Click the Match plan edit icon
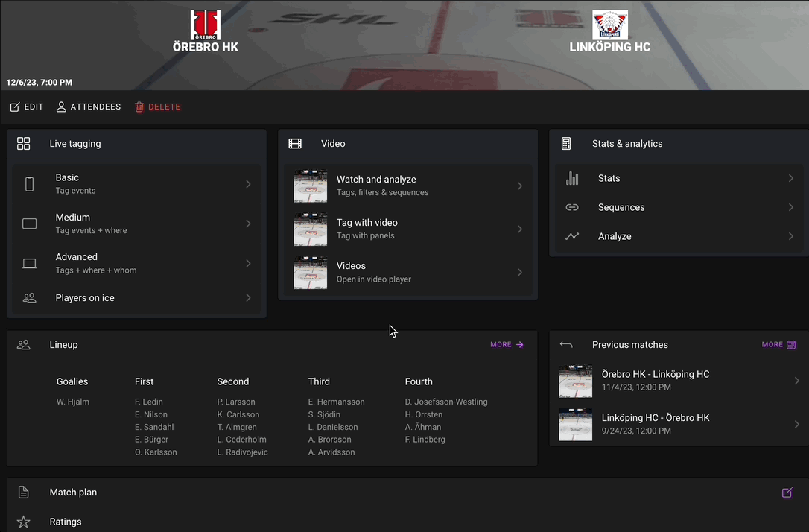This screenshot has width=809, height=532. point(787,493)
